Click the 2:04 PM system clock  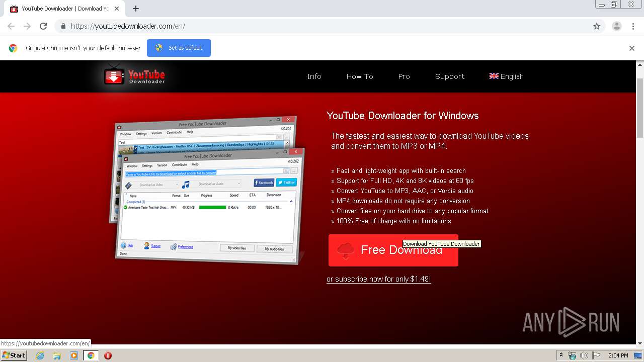pyautogui.click(x=618, y=355)
